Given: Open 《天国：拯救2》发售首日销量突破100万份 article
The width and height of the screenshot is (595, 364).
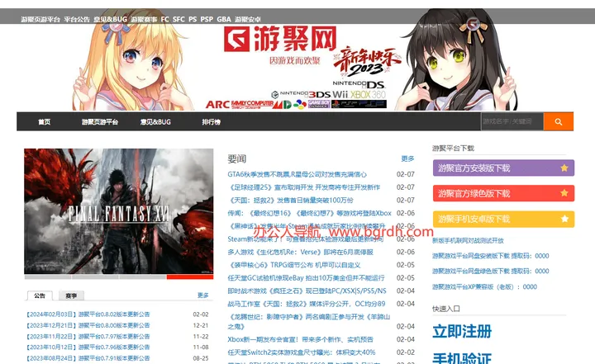Looking at the screenshot, I should point(291,201).
